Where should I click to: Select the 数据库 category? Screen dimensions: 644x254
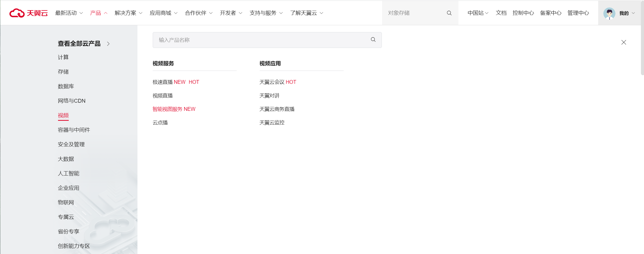[66, 86]
